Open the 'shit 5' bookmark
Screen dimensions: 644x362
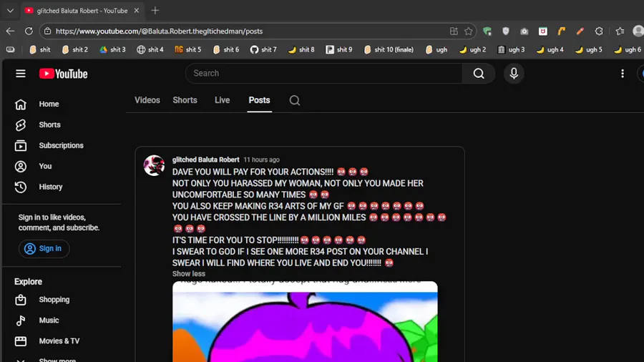coord(187,49)
